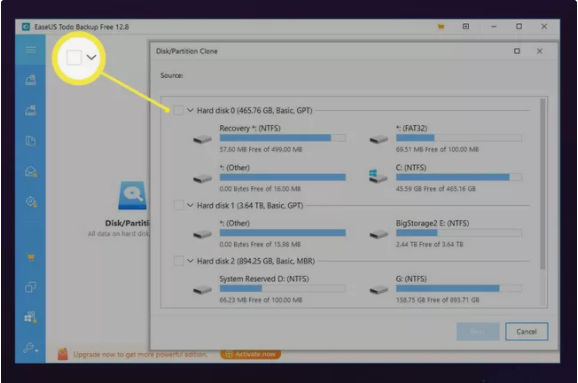
Task: Click the Source: label in the dialog
Action: point(171,75)
